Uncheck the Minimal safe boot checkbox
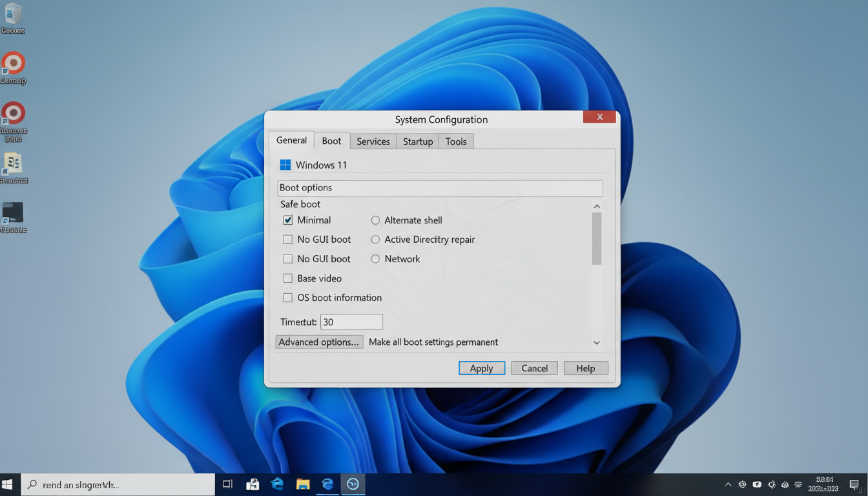 coord(288,220)
